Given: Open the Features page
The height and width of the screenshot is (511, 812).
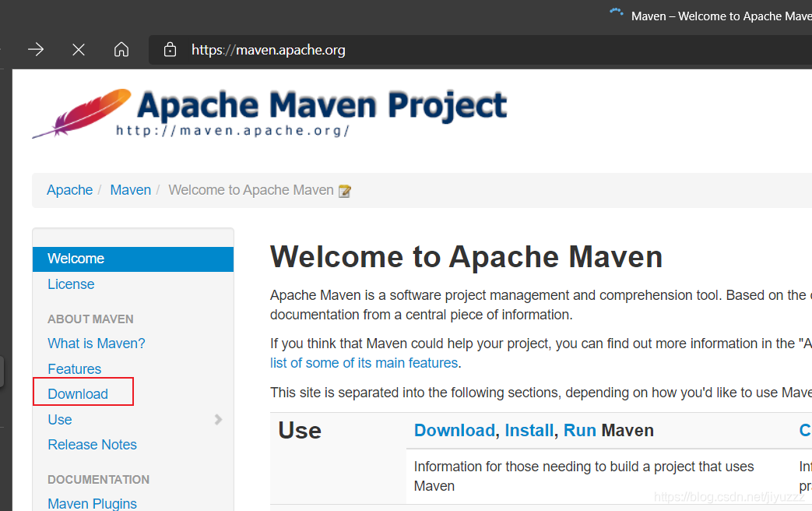Looking at the screenshot, I should [74, 368].
